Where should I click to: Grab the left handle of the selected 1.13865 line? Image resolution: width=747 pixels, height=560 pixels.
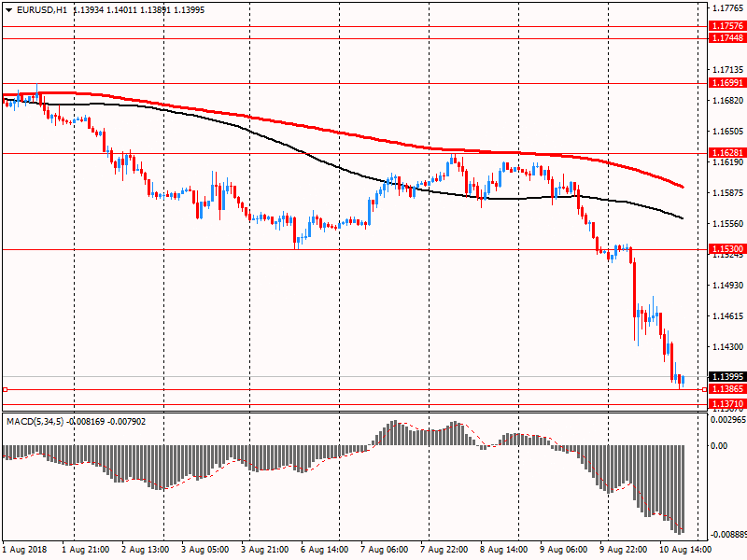pos(6,389)
